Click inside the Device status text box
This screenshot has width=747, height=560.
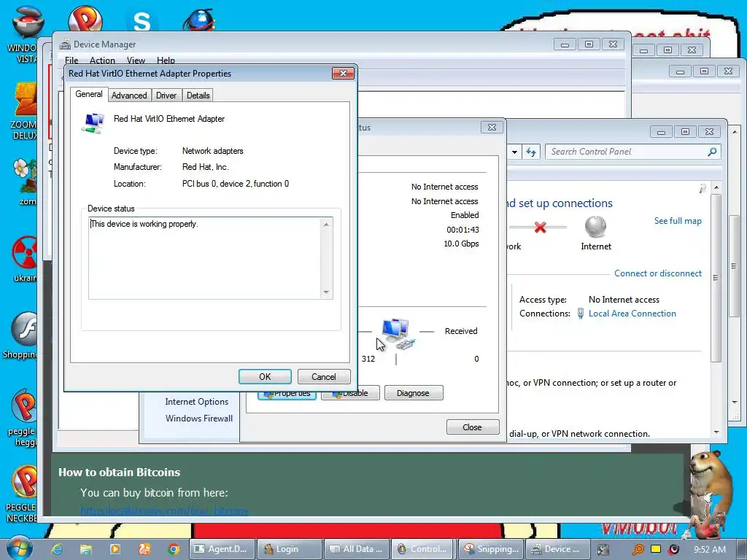click(x=206, y=258)
